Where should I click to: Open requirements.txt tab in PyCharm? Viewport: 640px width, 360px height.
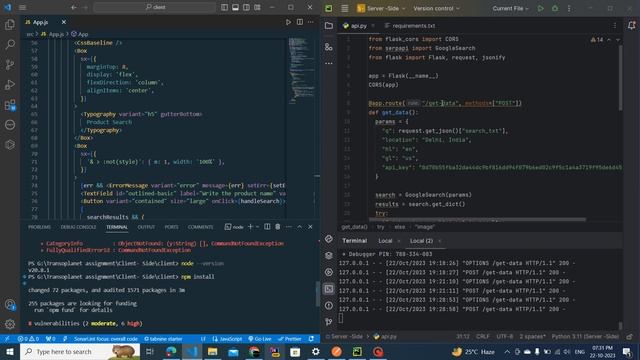click(410, 26)
